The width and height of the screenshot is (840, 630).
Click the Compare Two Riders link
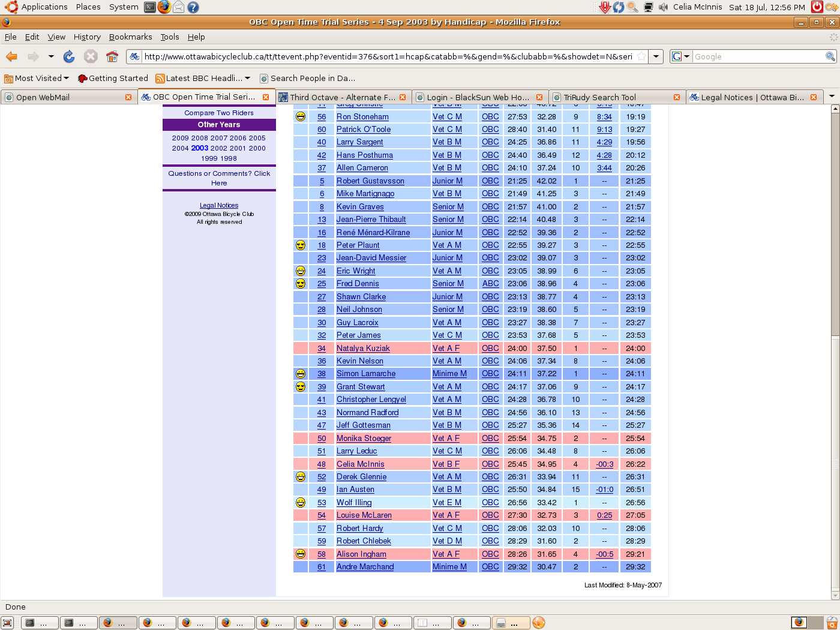click(219, 113)
